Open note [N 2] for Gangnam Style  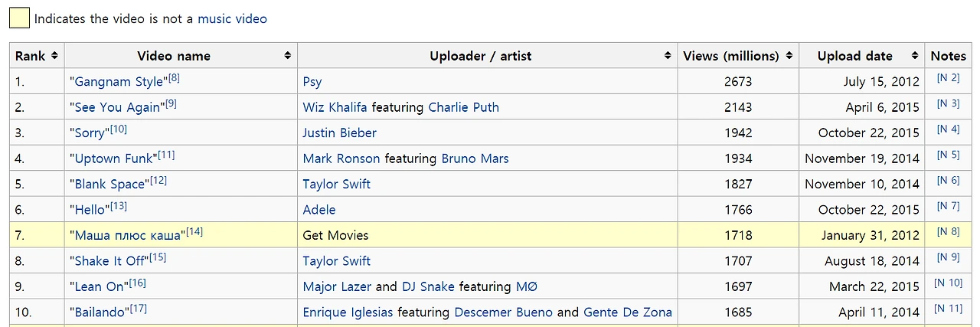(x=948, y=78)
